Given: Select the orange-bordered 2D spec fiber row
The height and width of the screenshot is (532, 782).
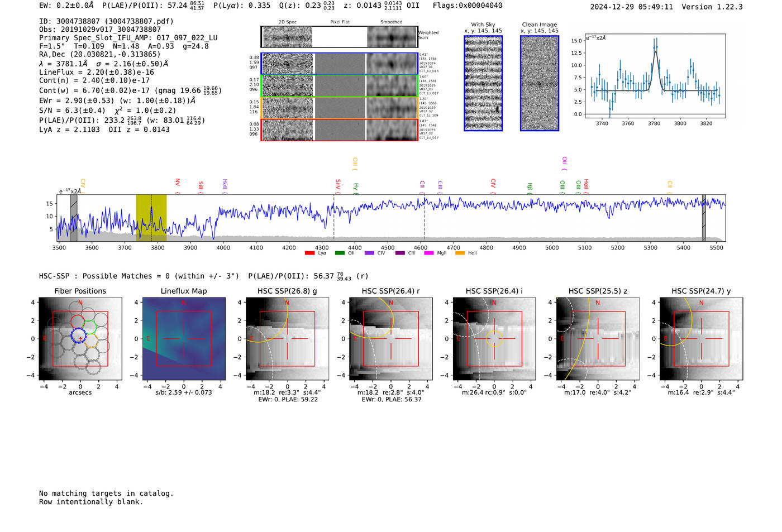Looking at the screenshot, I should click(339, 108).
